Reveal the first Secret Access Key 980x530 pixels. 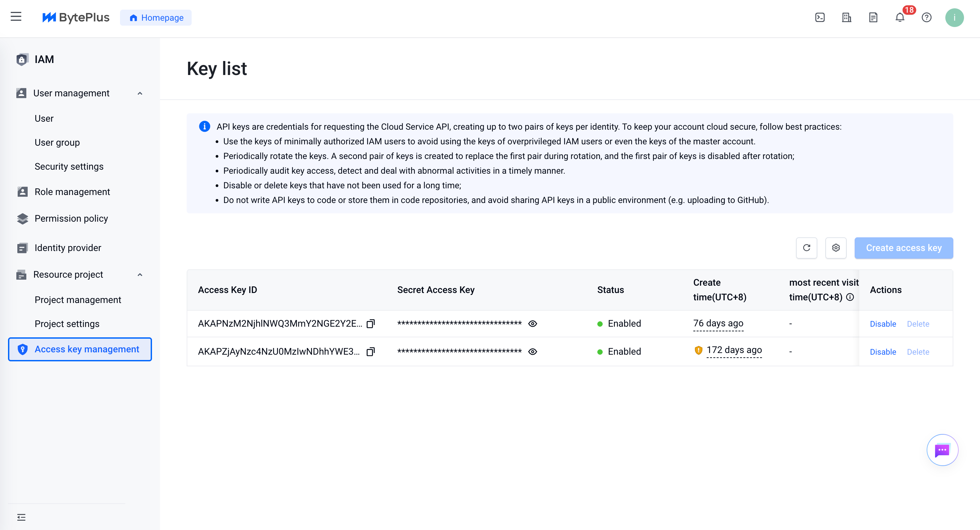533,324
